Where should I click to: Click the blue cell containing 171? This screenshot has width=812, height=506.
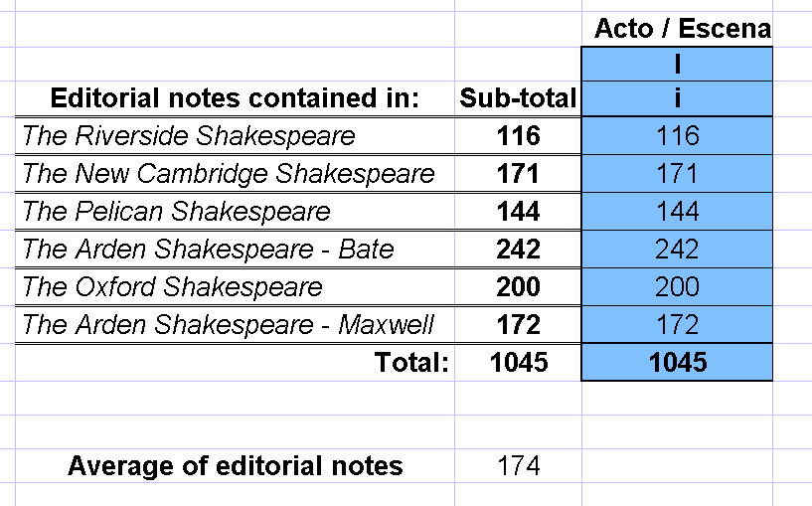678,174
